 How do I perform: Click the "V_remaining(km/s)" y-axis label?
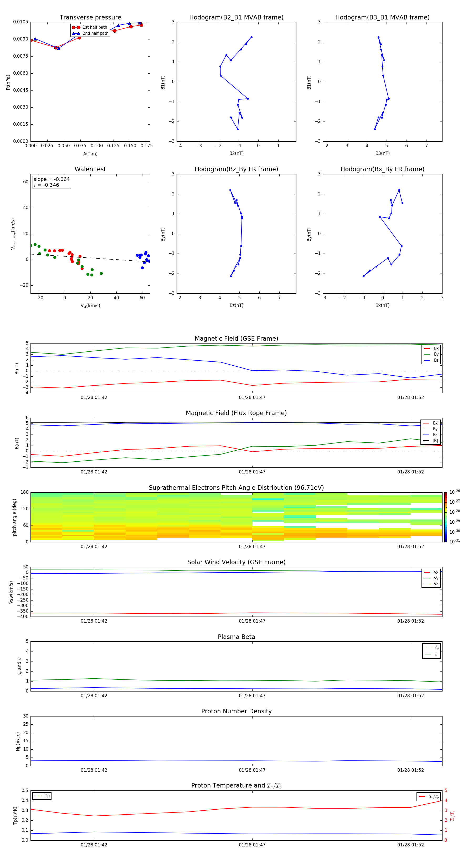[13, 234]
